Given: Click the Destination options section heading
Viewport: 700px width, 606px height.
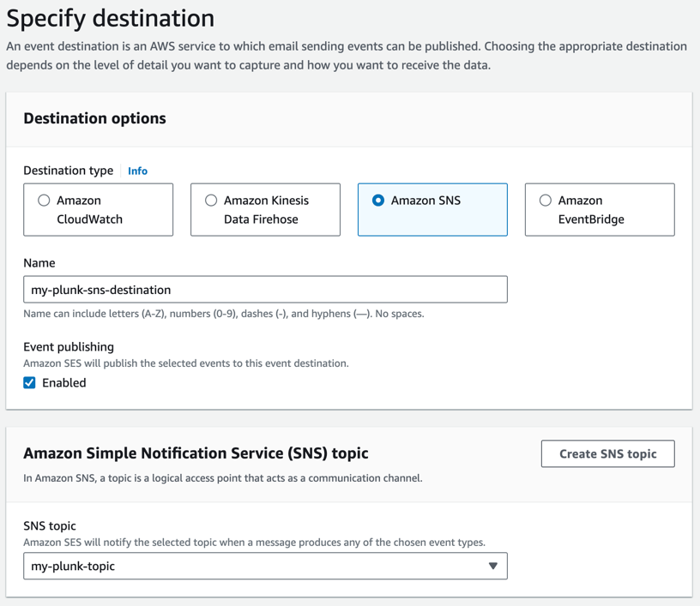Looking at the screenshot, I should 95,119.
